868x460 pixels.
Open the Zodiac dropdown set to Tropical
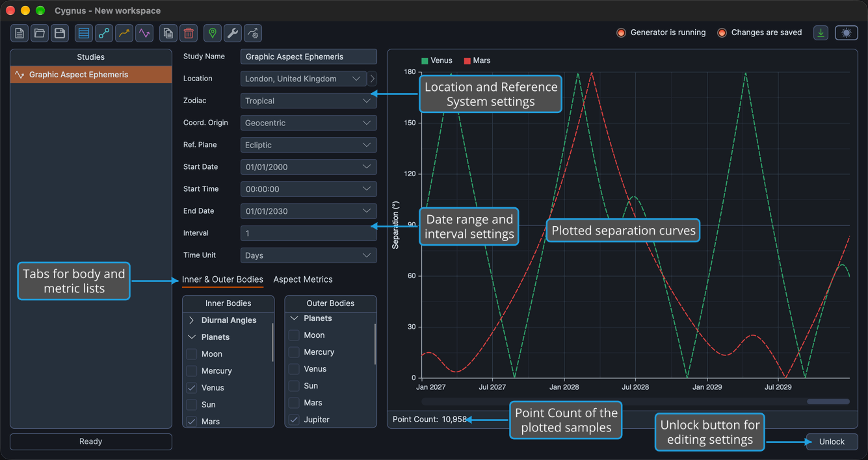(309, 101)
